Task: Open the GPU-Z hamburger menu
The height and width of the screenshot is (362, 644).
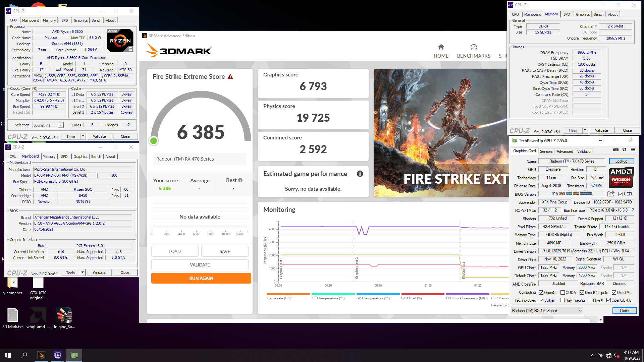Action: 633,149
